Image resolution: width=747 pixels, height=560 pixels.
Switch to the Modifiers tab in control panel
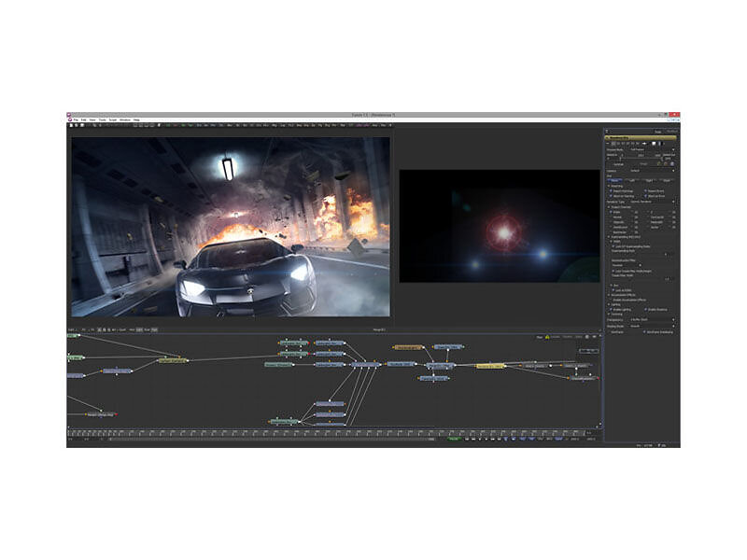coord(671,132)
